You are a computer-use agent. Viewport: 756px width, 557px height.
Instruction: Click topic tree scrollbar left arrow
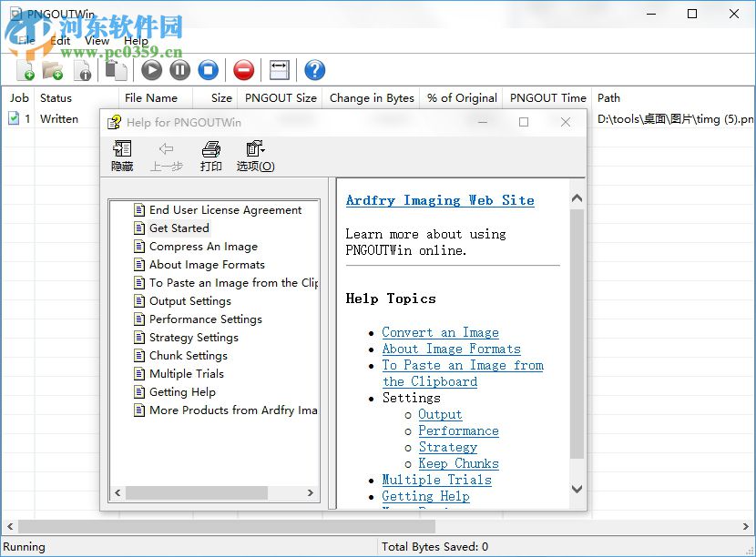click(x=117, y=492)
